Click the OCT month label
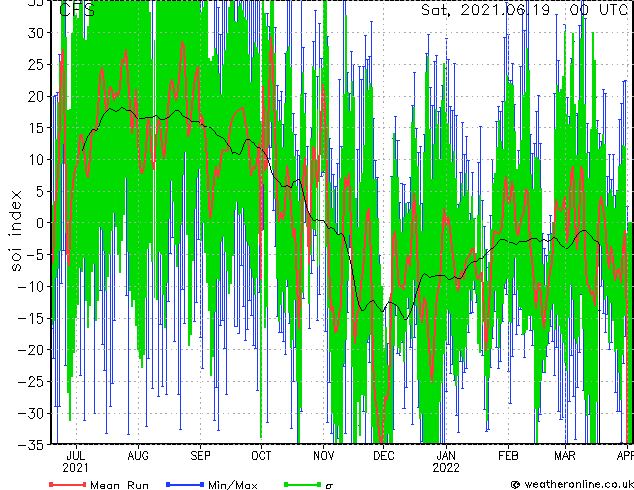 tap(261, 456)
